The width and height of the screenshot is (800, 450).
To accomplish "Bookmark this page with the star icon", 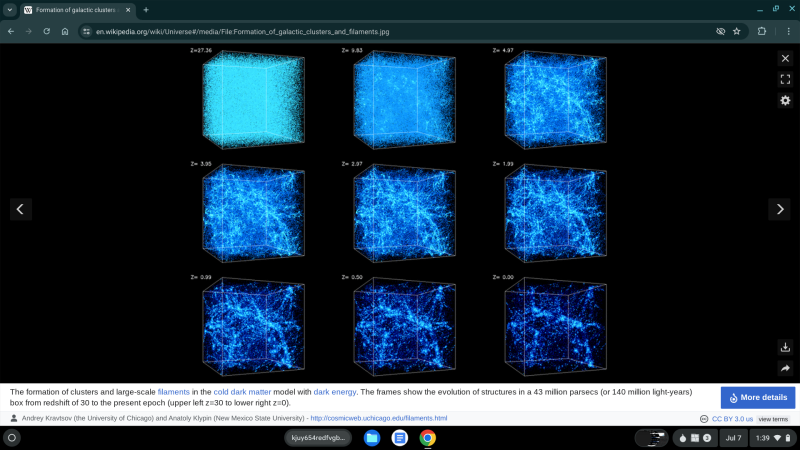I will coord(737,31).
